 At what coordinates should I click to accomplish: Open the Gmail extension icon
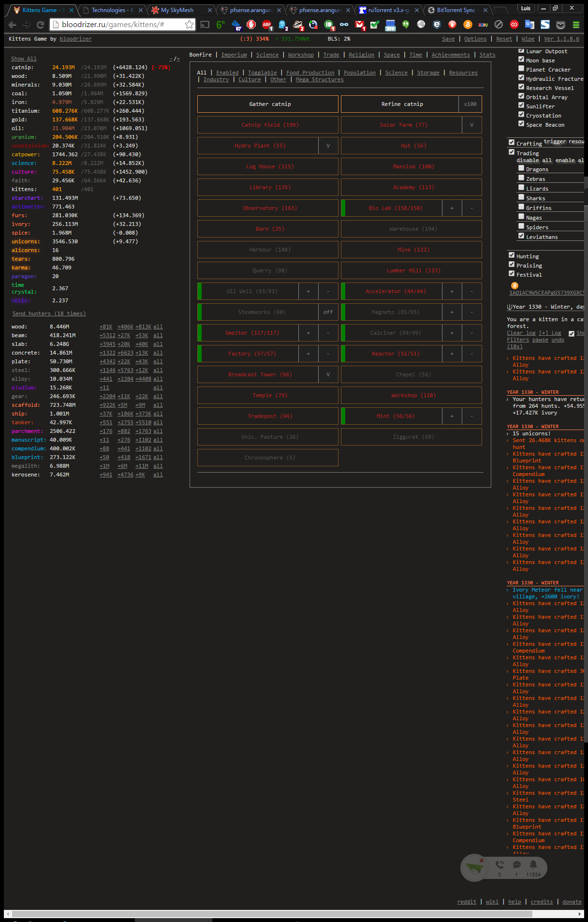[x=359, y=25]
